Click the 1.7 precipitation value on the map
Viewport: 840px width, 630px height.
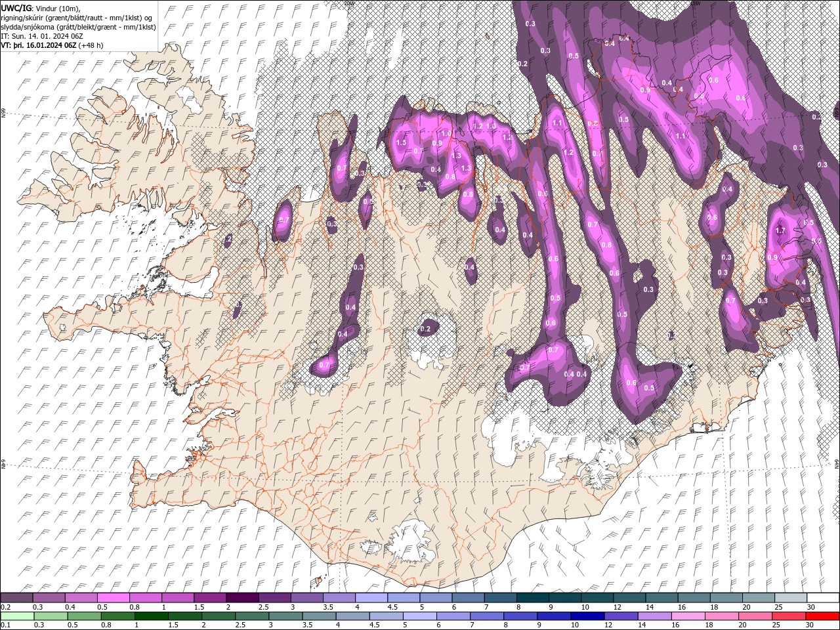(x=780, y=231)
